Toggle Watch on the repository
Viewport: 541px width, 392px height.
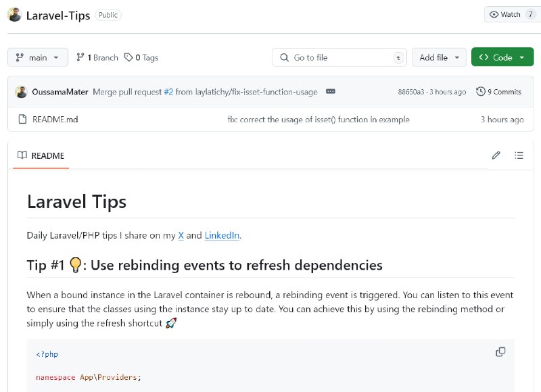coord(512,14)
